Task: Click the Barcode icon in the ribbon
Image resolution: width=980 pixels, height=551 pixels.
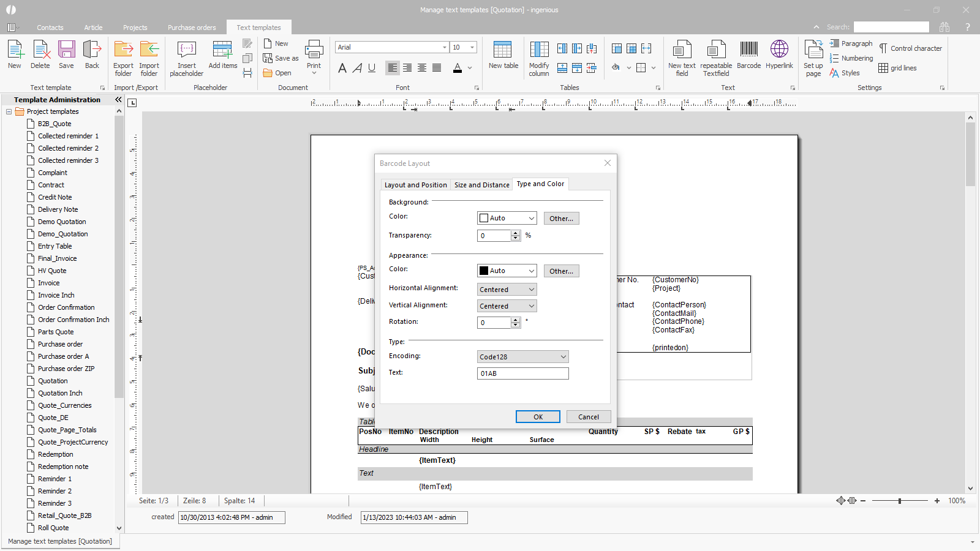Action: point(748,55)
